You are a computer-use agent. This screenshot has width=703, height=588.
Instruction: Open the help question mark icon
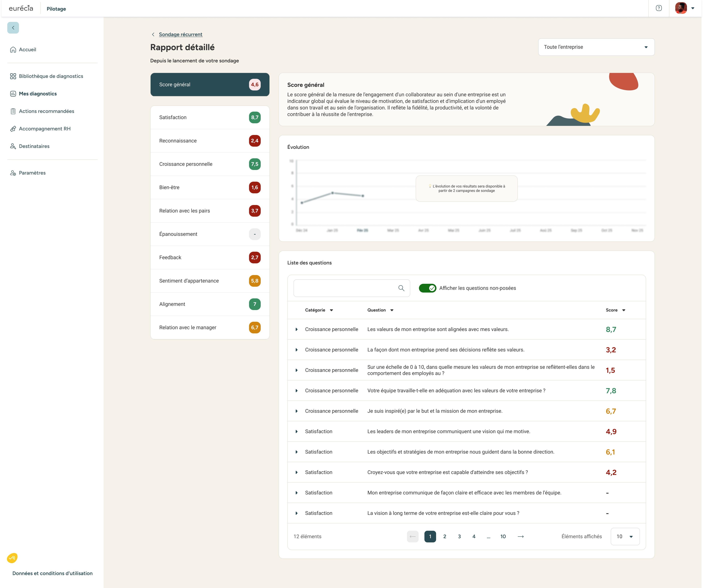(x=659, y=8)
